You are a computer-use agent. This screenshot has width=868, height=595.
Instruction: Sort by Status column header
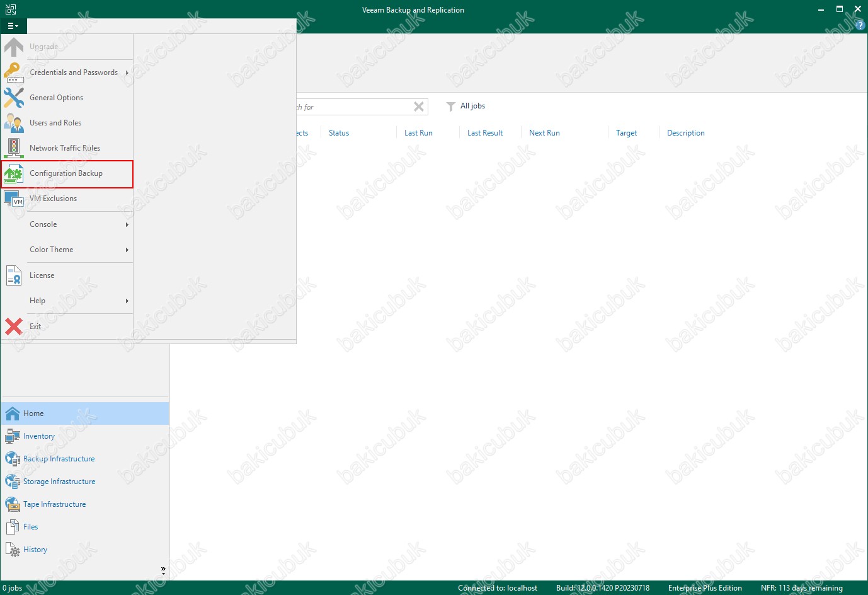click(x=339, y=133)
